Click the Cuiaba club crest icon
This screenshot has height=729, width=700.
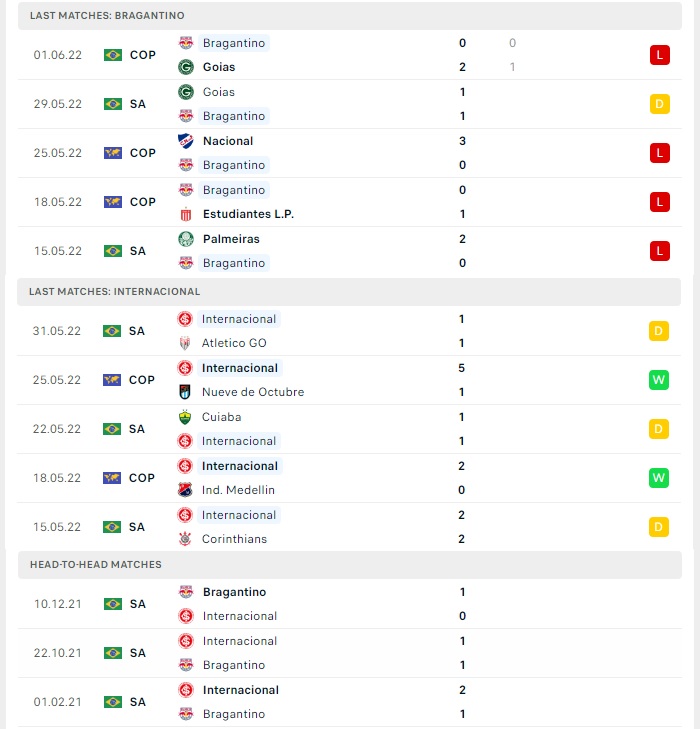[x=185, y=417]
